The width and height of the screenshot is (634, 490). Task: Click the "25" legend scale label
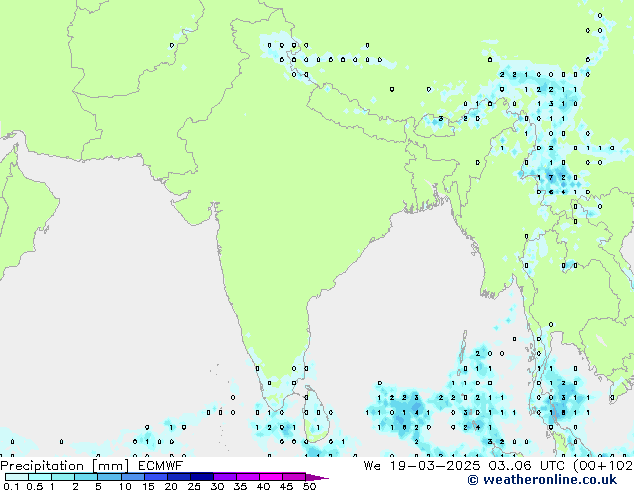[194, 486]
